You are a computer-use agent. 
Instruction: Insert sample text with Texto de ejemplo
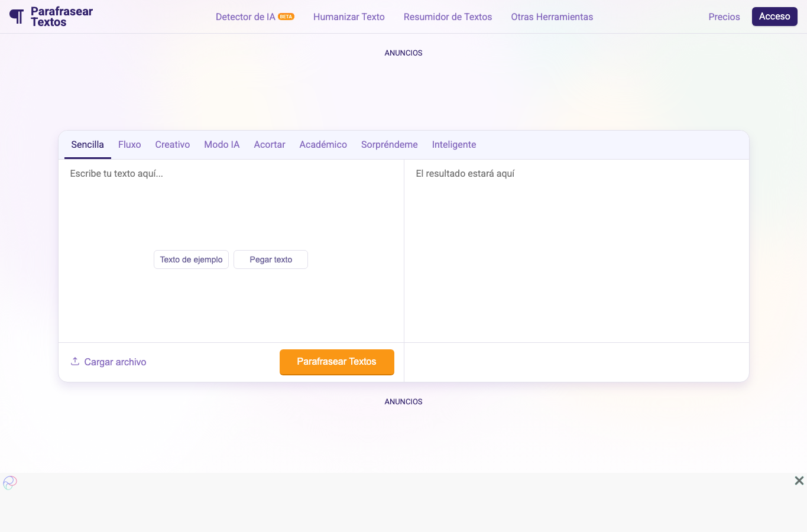191,259
